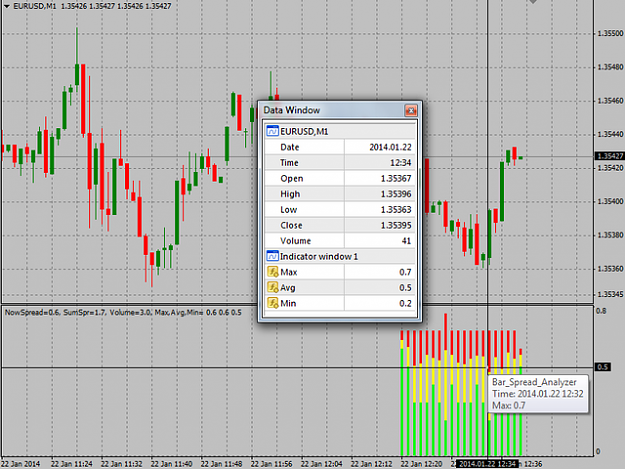Viewport: 625px width, 469px height.
Task: Click the Max indicator icon
Action: (x=273, y=272)
